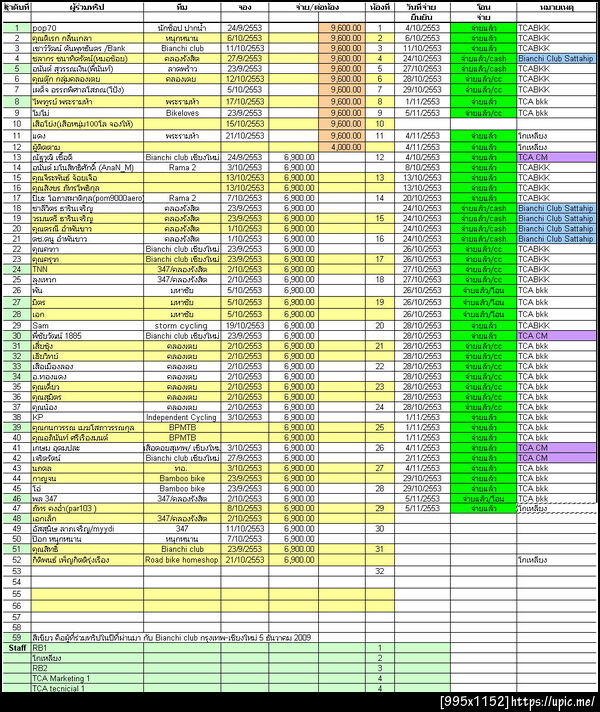Select the 'Staff' label cell
The width and height of the screenshot is (600, 712).
point(17,648)
